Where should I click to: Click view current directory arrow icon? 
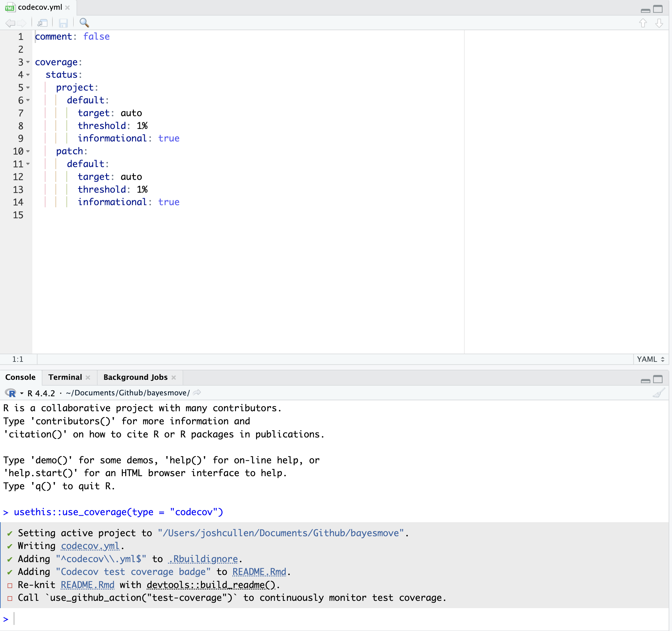click(x=197, y=393)
